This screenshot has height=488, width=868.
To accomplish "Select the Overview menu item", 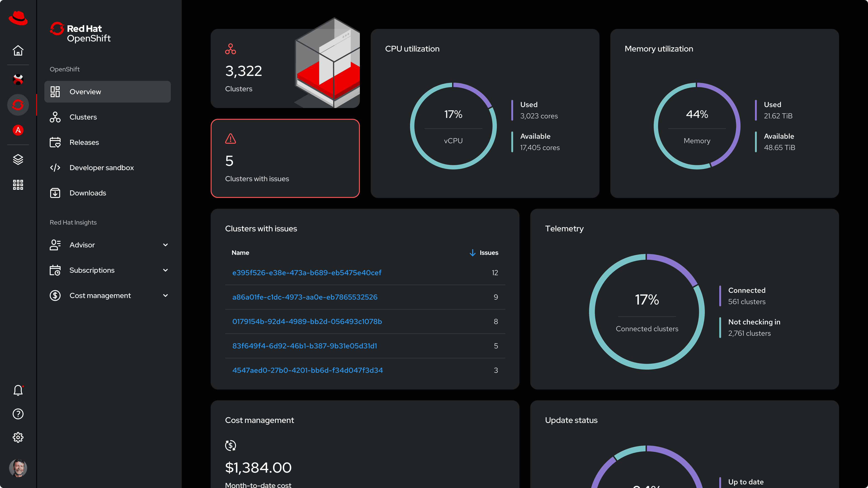I will [108, 91].
